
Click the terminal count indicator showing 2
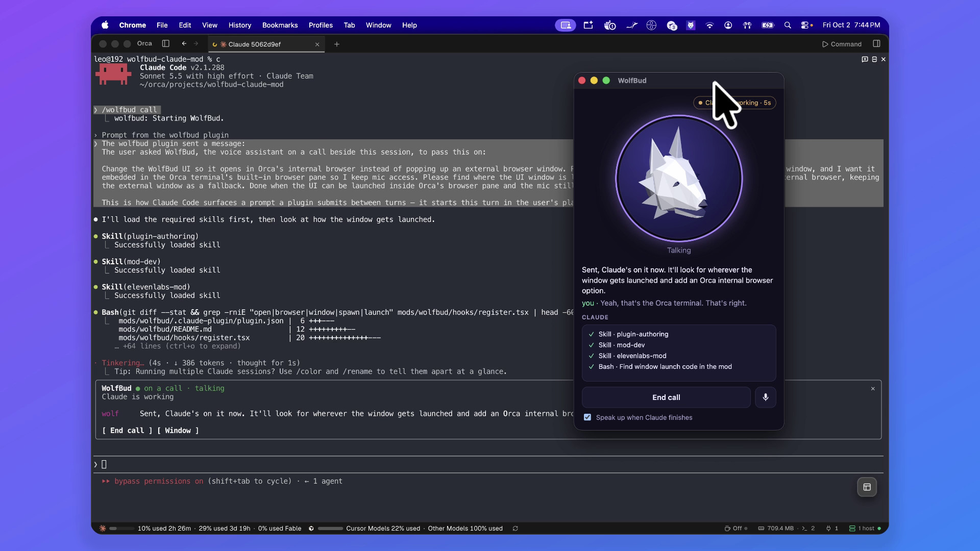coord(808,529)
